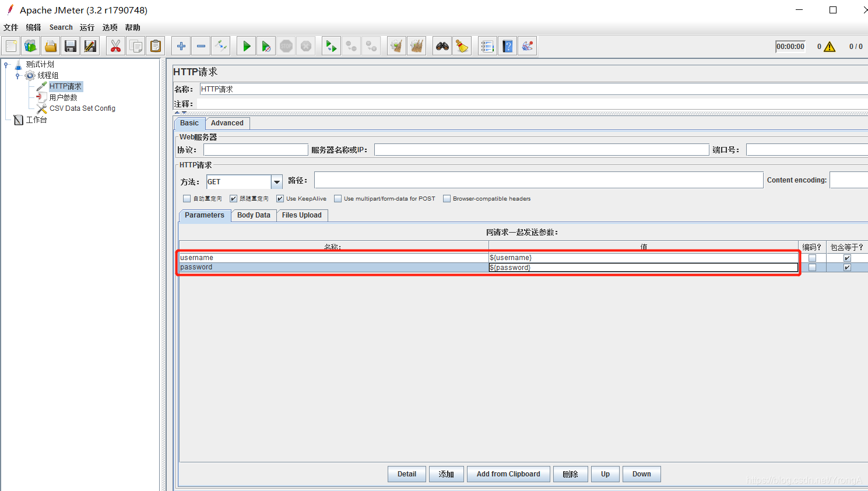The image size is (868, 491).
Task: Click the Copy icon in toolbar
Action: click(136, 46)
